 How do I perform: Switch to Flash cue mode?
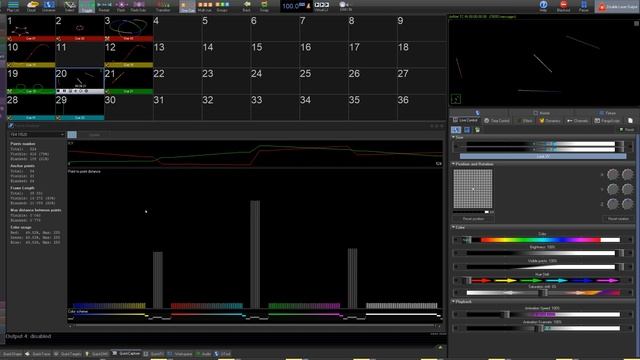pyautogui.click(x=121, y=6)
